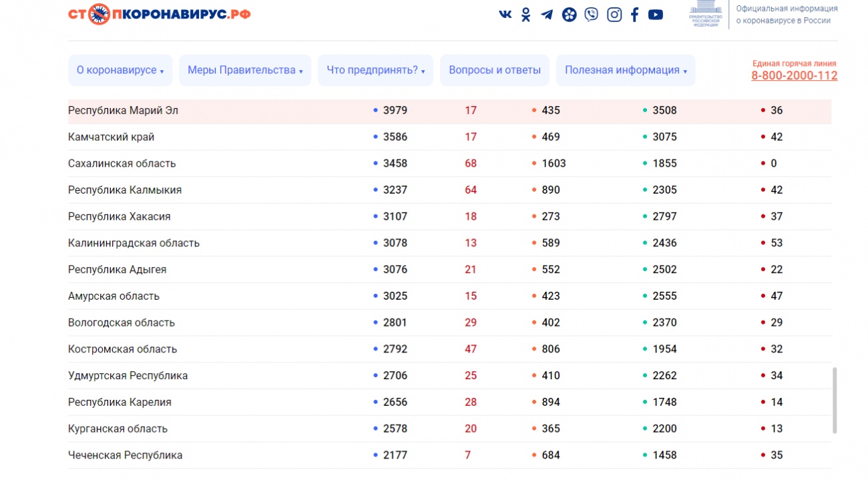Click the page vertical scrollbar thumb
868x490 pixels.
[835, 401]
